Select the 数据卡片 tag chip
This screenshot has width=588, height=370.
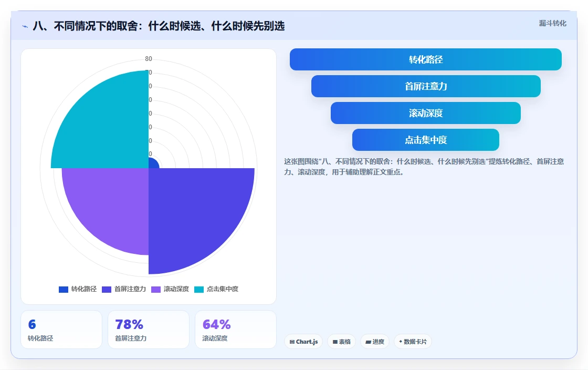[413, 342]
